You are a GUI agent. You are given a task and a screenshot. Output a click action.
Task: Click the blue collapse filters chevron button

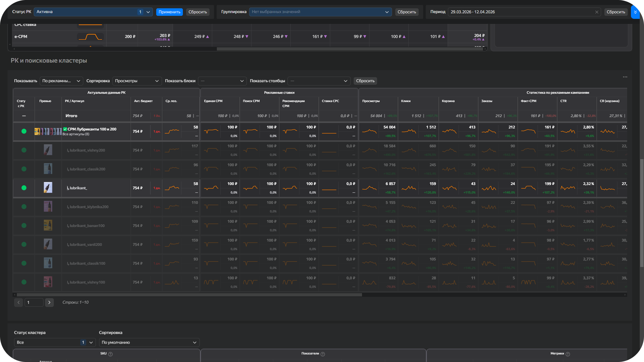[x=635, y=12]
